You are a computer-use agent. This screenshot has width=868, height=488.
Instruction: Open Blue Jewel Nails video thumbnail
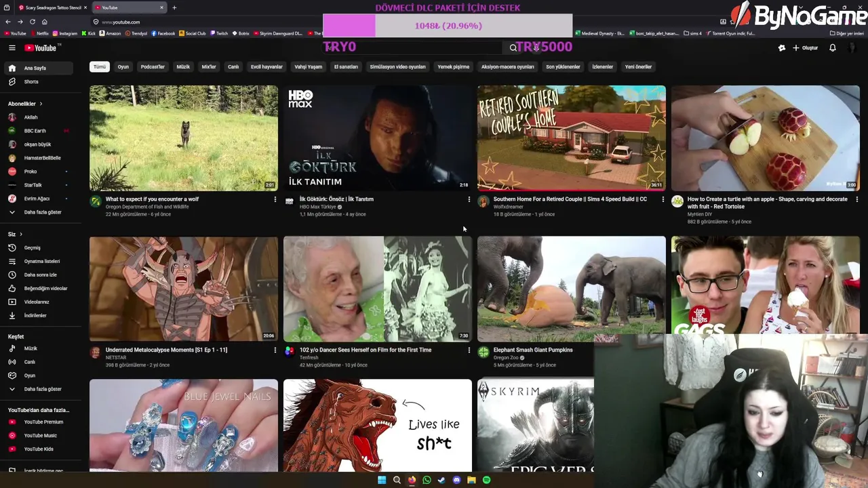[x=184, y=425]
